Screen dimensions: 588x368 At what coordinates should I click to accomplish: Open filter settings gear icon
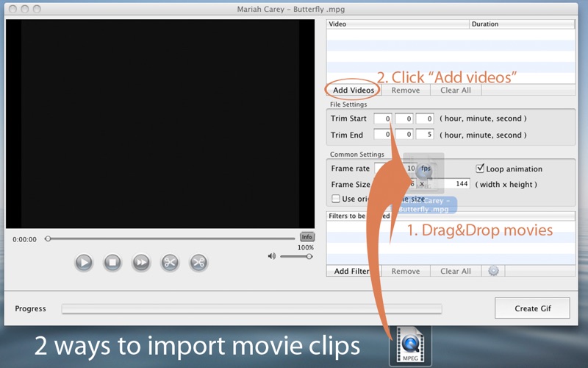pyautogui.click(x=493, y=271)
